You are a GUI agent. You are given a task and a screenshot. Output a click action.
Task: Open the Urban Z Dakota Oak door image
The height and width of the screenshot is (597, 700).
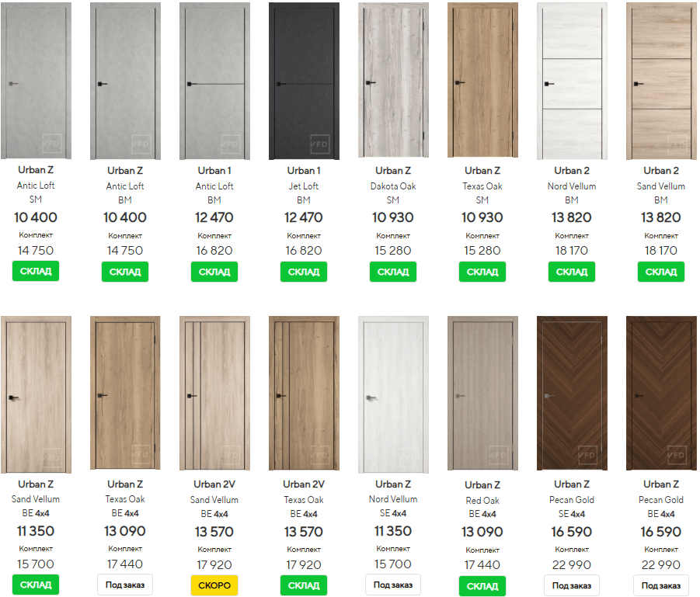[x=393, y=80]
